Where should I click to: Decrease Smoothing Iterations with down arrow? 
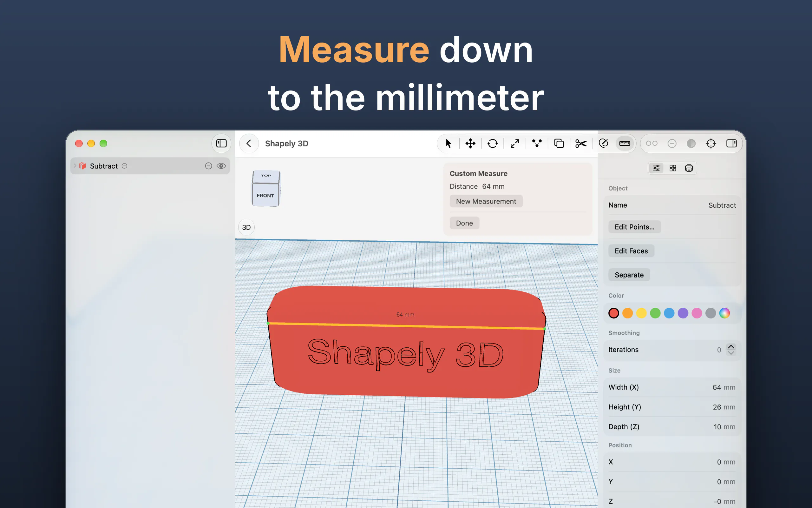point(731,353)
